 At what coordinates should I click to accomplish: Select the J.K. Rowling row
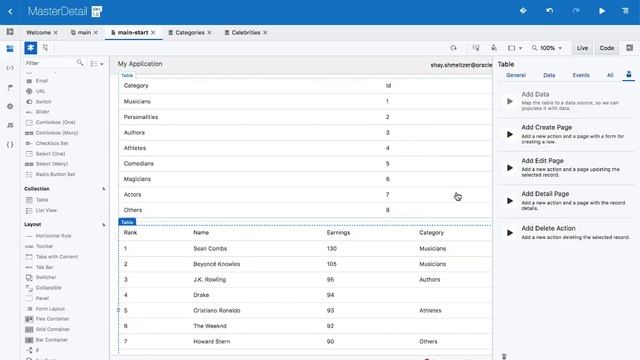[305, 279]
